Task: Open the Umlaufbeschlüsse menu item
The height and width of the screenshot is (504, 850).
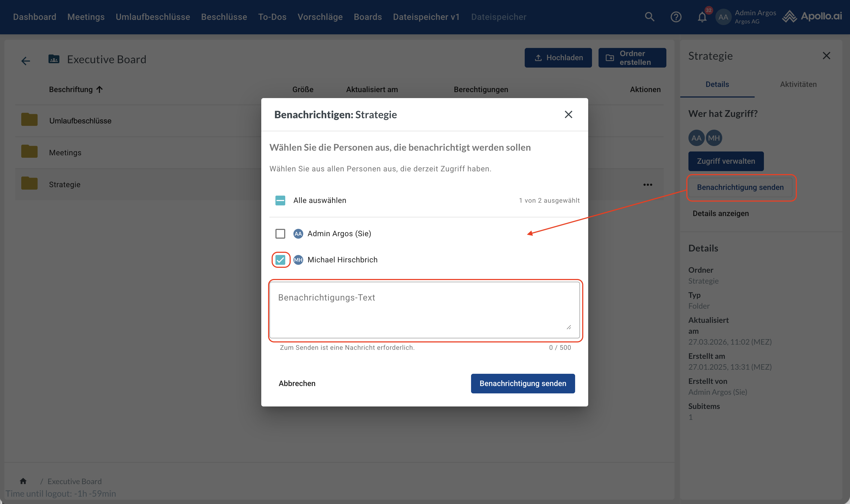Action: 153,17
